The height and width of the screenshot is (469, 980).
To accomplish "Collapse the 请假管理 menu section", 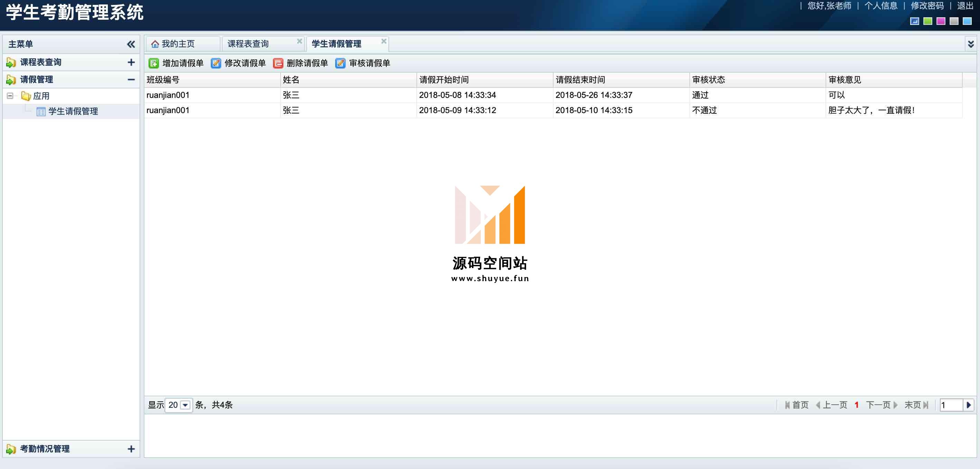I will coord(131,80).
